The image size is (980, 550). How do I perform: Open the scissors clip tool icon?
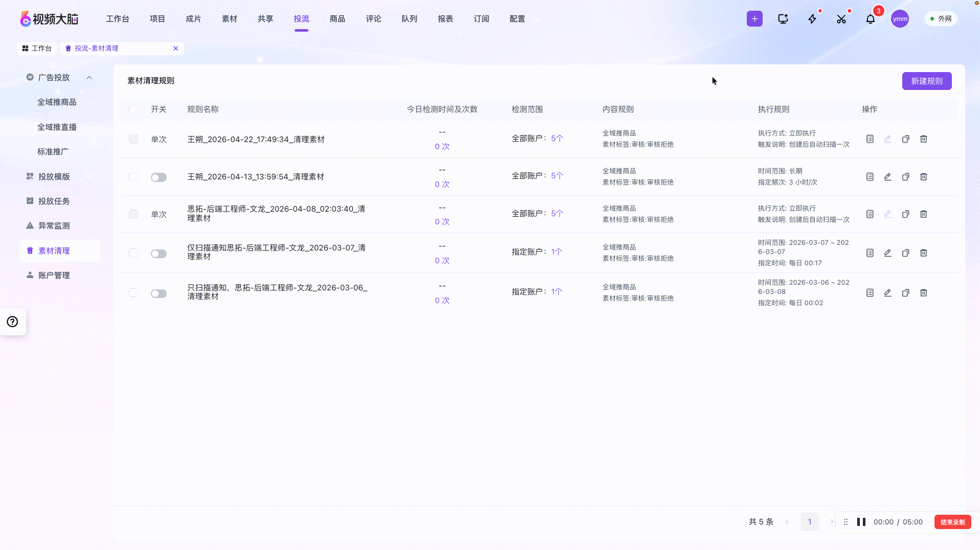pos(841,19)
